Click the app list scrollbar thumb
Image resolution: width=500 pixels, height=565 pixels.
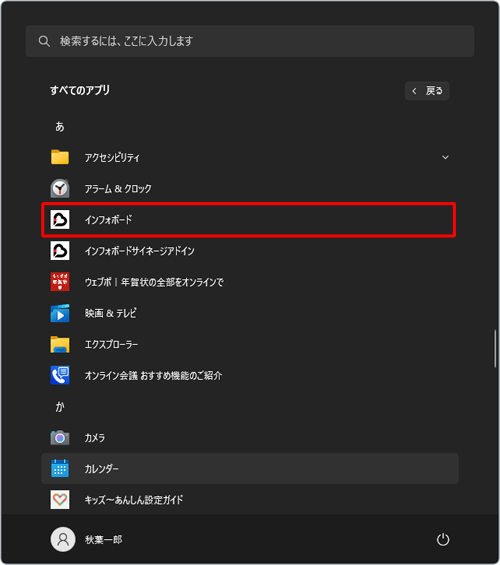[x=495, y=348]
